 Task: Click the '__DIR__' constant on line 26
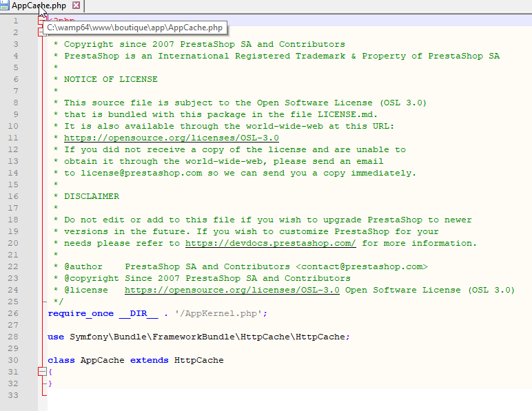pyautogui.click(x=139, y=313)
